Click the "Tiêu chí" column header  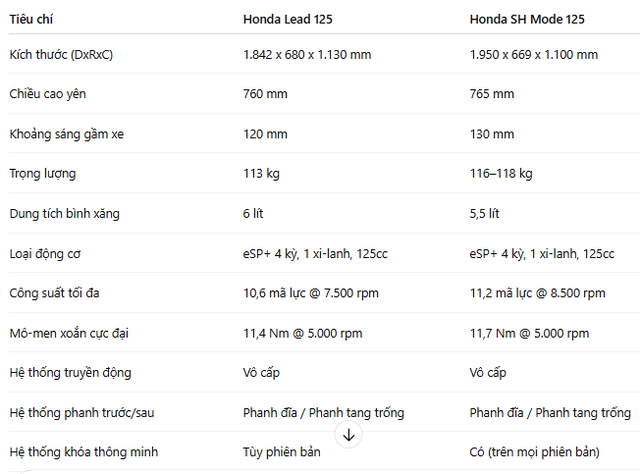32,18
